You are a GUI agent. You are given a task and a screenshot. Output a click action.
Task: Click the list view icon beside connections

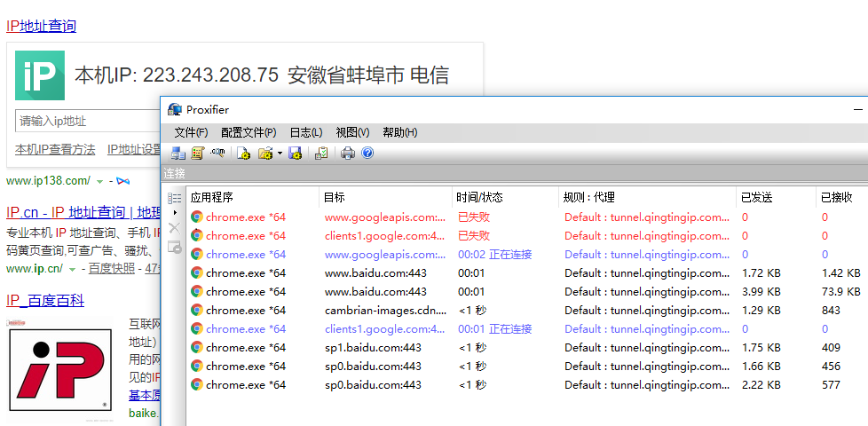tap(174, 198)
